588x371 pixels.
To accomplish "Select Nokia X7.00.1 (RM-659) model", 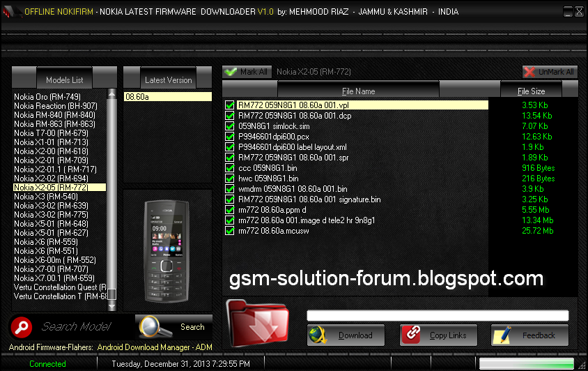I will click(60, 278).
